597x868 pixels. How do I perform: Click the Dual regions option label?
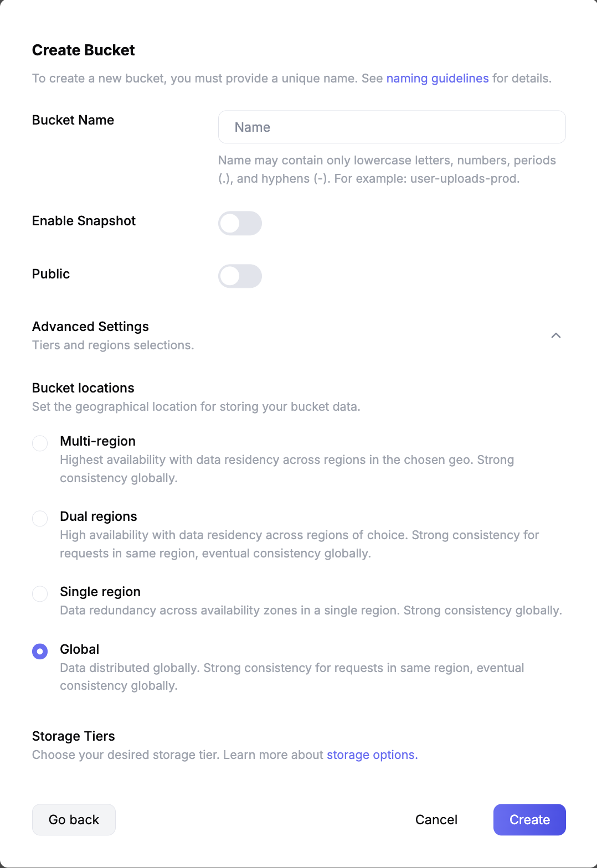99,516
